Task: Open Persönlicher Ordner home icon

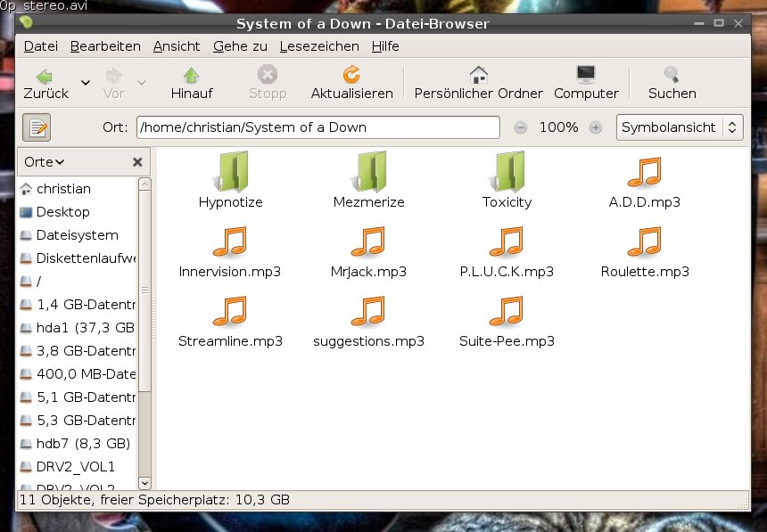Action: pos(479,75)
